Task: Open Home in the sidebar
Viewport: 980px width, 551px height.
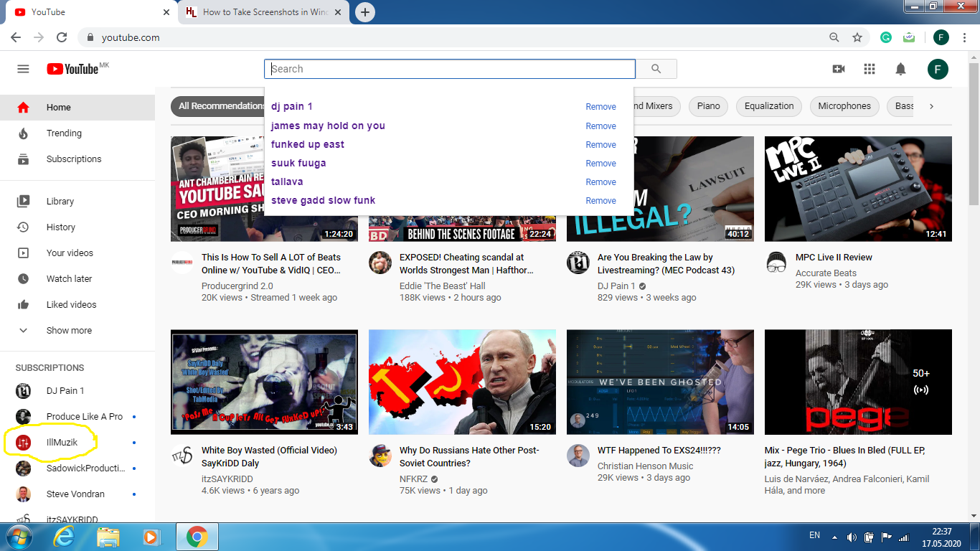Action: click(x=77, y=107)
